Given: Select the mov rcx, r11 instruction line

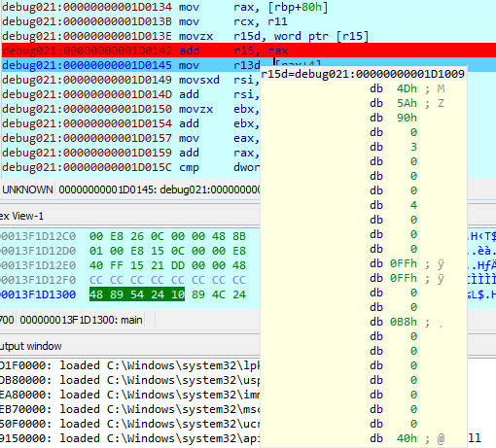Looking at the screenshot, I should pyautogui.click(x=249, y=21).
